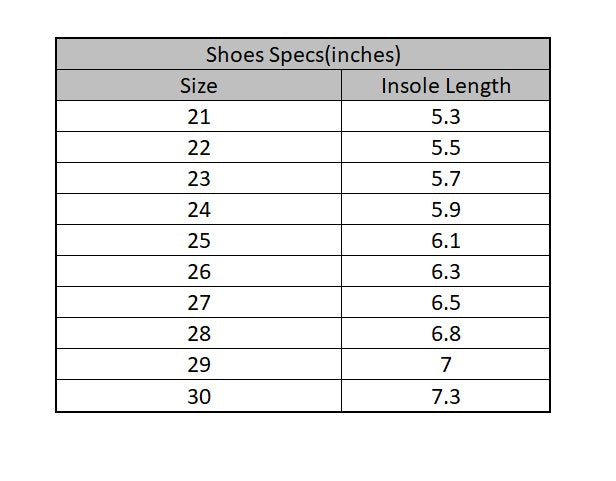Click the size 24 cell

[198, 210]
